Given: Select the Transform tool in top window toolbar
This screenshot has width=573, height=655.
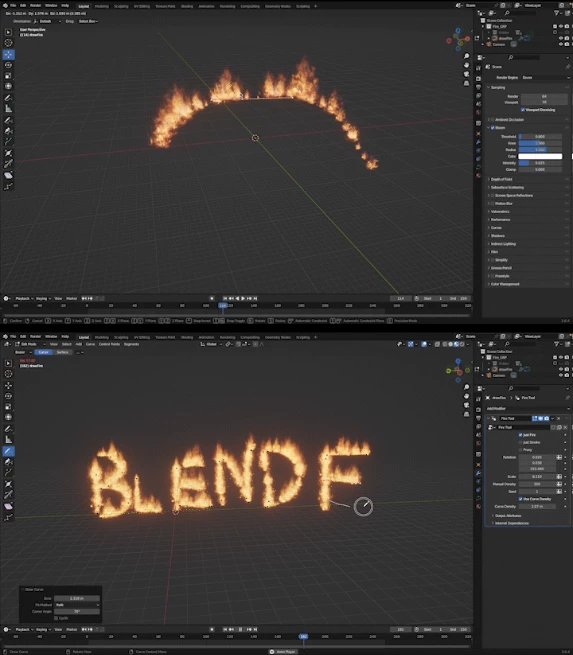Looking at the screenshot, I should [8, 86].
